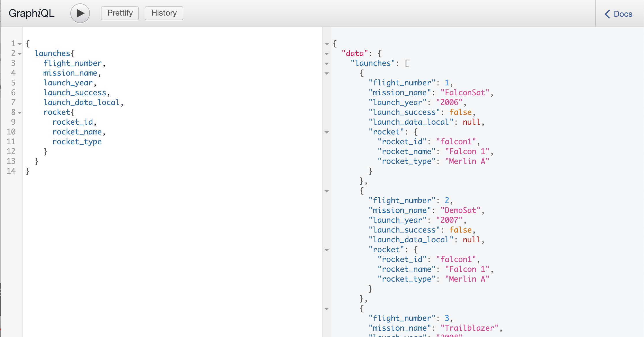The height and width of the screenshot is (337, 644).
Task: Collapse the "launches" array in results
Action: [x=327, y=64]
